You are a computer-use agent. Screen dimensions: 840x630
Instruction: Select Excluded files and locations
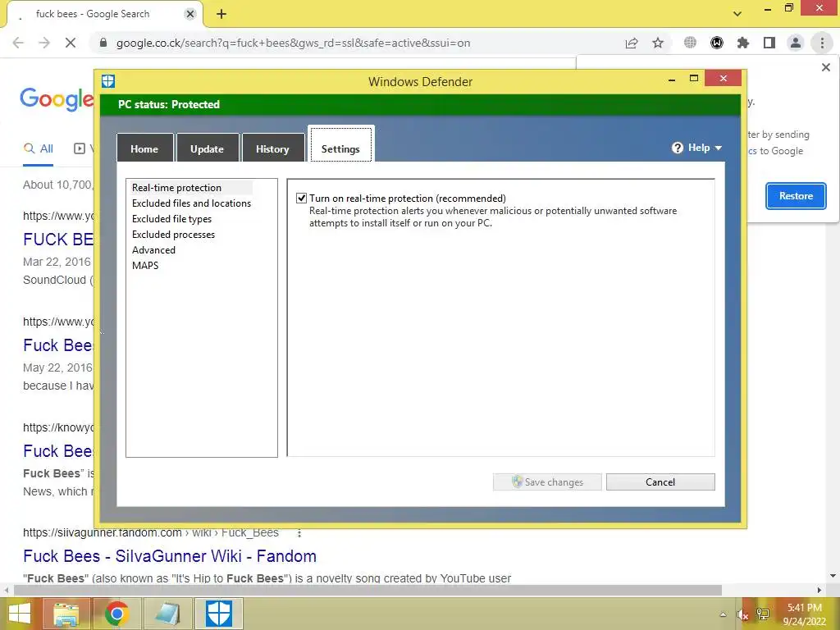191,203
